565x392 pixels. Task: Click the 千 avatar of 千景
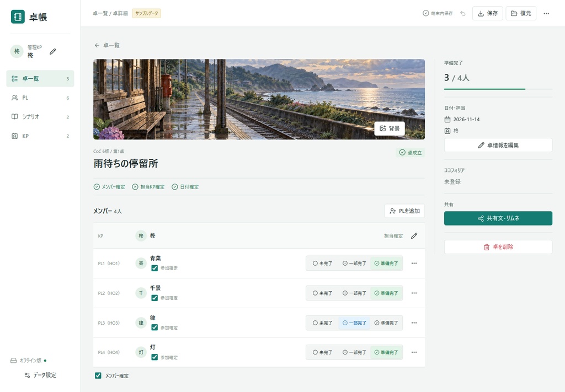point(141,293)
